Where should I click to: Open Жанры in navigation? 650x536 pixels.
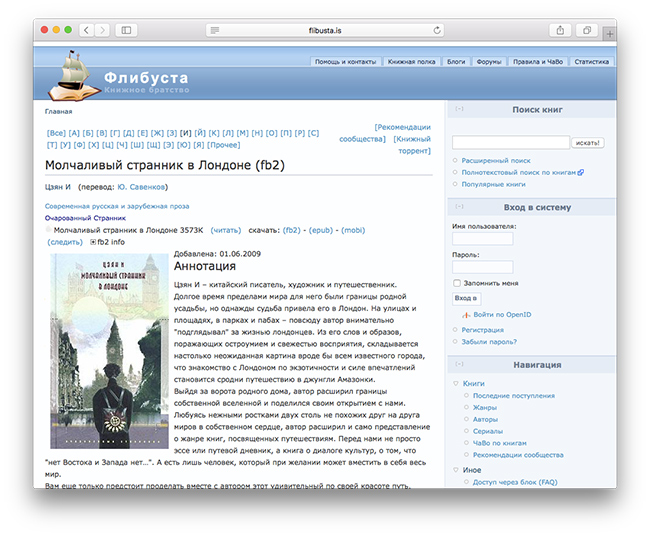[x=485, y=407]
